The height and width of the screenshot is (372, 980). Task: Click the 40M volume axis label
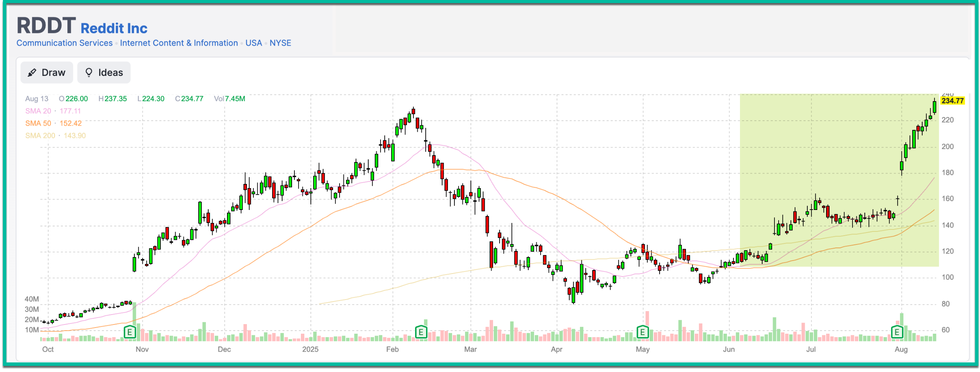32,299
